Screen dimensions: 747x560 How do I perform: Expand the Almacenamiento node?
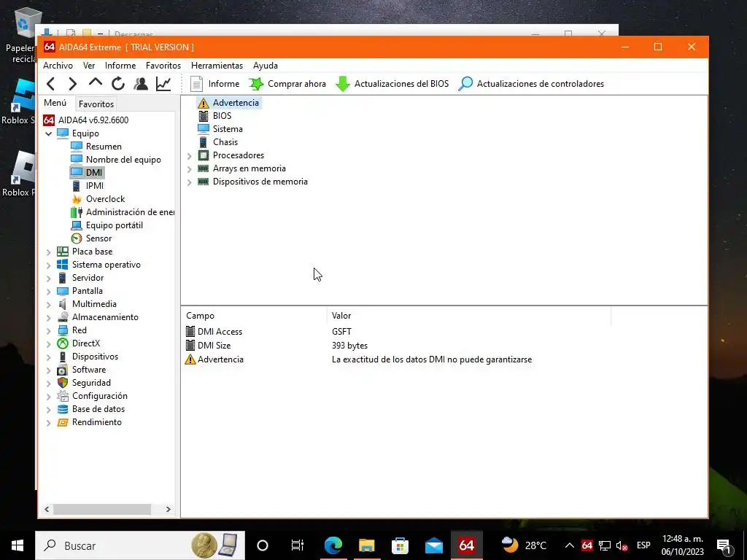tap(49, 318)
